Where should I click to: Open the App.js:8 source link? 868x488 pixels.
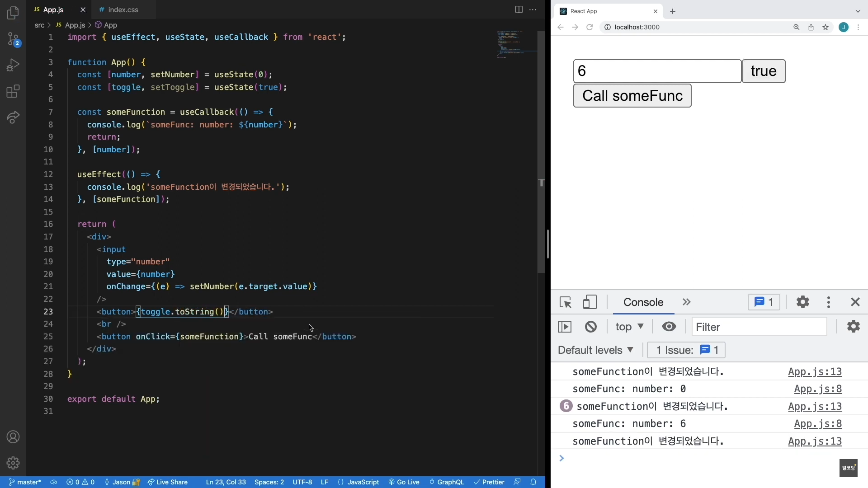coord(817,389)
